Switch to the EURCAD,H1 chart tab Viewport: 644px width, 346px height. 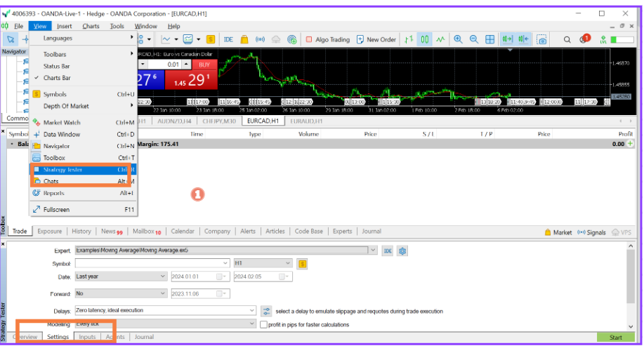point(263,121)
